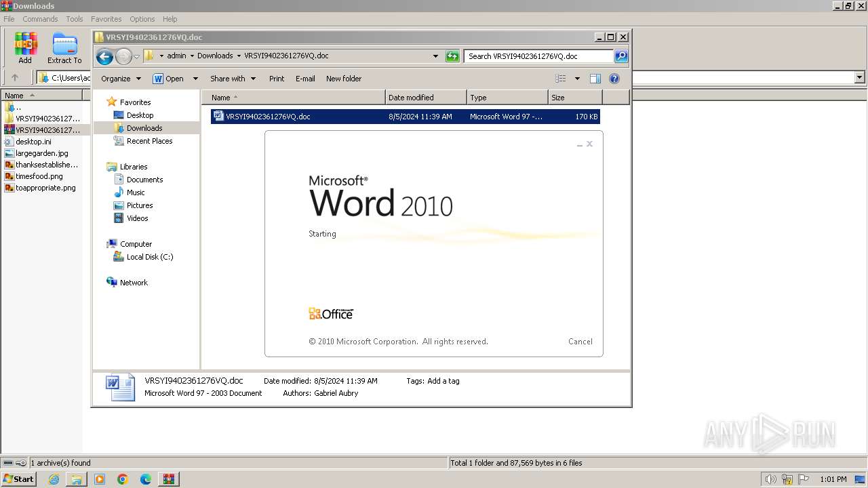The height and width of the screenshot is (488, 868).
Task: Click Explorer Back navigation button
Action: point(104,56)
